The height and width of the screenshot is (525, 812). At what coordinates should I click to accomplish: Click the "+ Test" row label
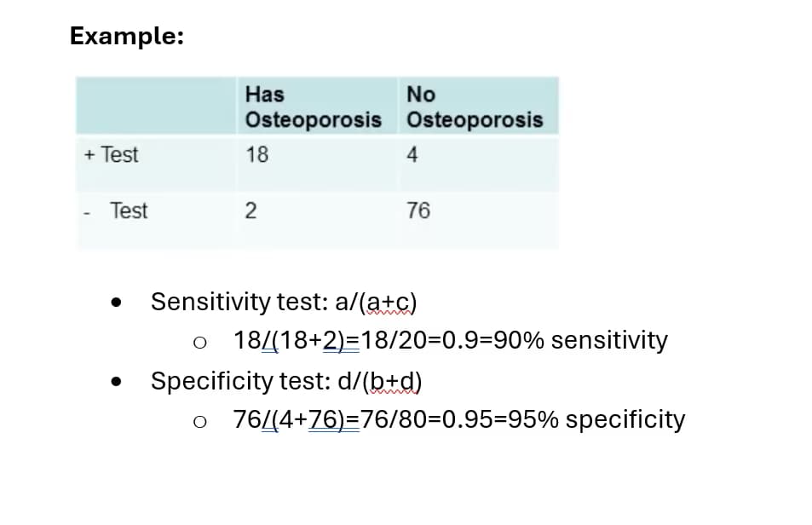click(111, 155)
